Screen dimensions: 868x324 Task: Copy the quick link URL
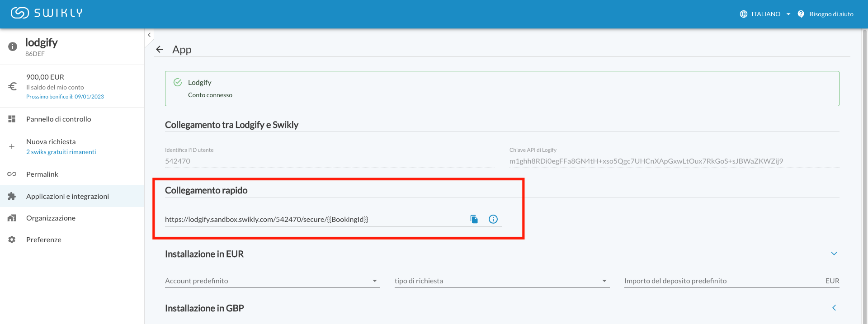(474, 219)
